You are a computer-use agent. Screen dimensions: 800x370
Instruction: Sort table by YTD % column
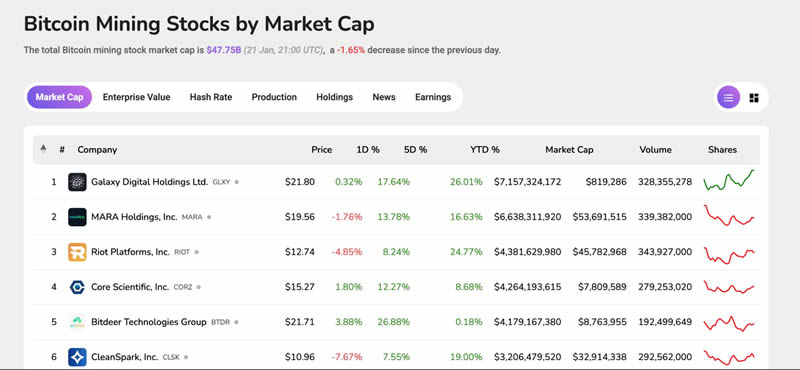(485, 150)
